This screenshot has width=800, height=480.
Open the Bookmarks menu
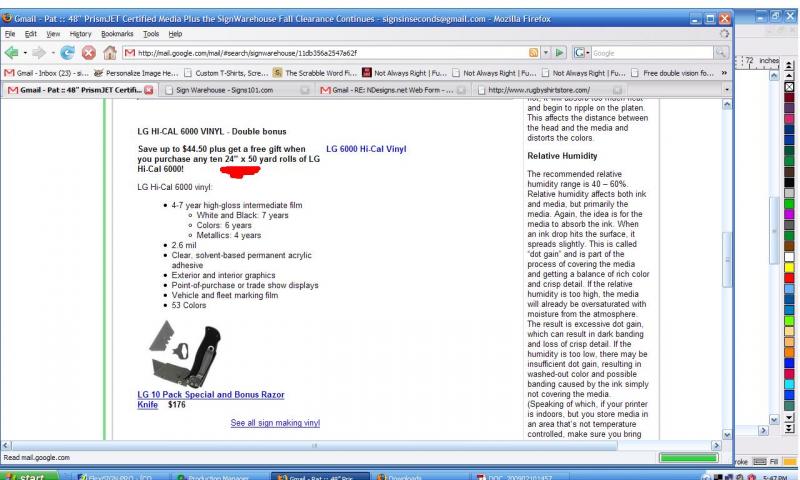point(117,34)
